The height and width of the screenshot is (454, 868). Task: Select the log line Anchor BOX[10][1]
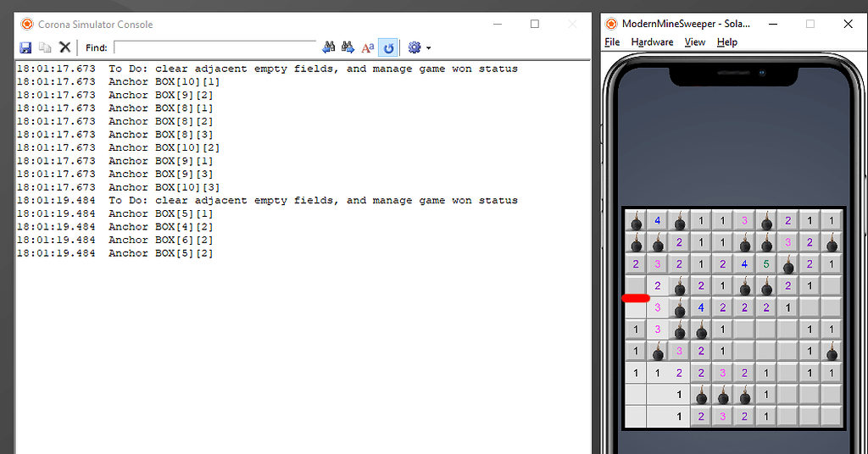click(x=164, y=82)
